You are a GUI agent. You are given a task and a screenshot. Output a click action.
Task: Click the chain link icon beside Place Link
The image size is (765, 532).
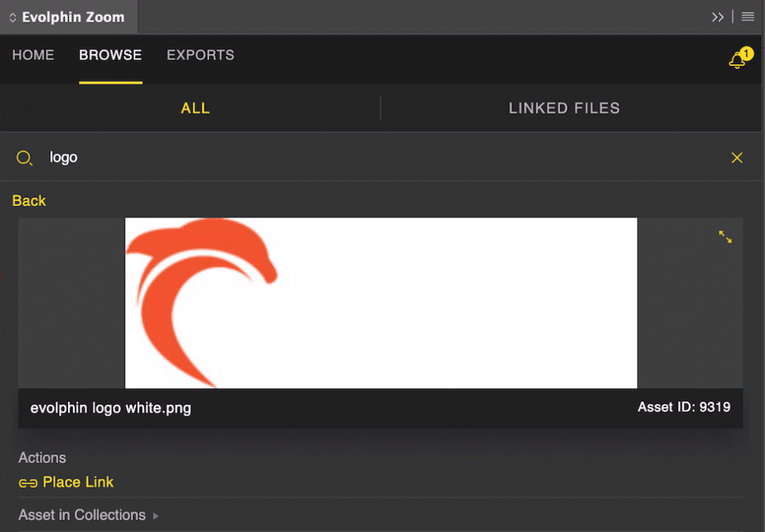click(28, 483)
